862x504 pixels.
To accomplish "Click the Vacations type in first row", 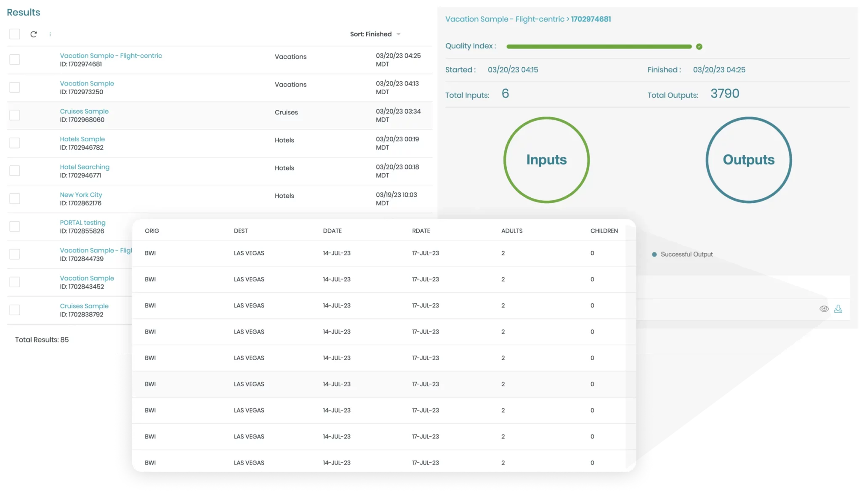I will (290, 56).
